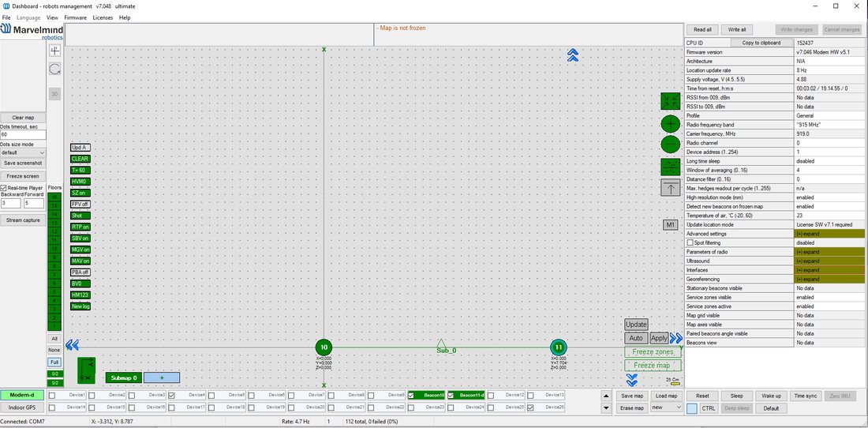868x428 pixels.
Task: Click the green dots pattern icon
Action: point(671,166)
